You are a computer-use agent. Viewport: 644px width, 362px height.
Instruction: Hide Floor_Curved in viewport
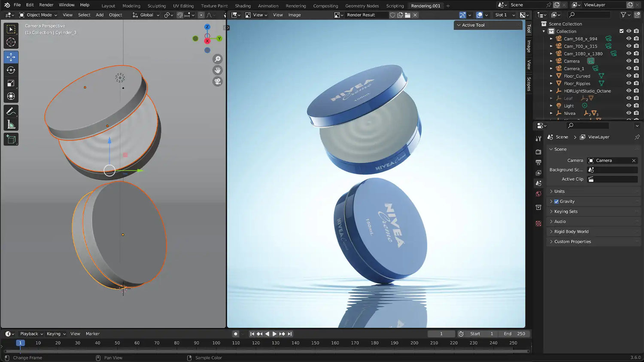(629, 76)
